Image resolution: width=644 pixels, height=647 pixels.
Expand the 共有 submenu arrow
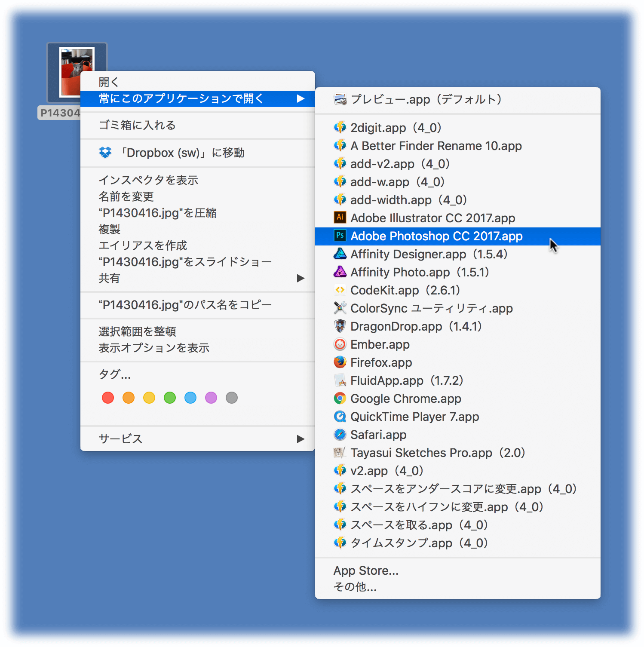tap(301, 279)
